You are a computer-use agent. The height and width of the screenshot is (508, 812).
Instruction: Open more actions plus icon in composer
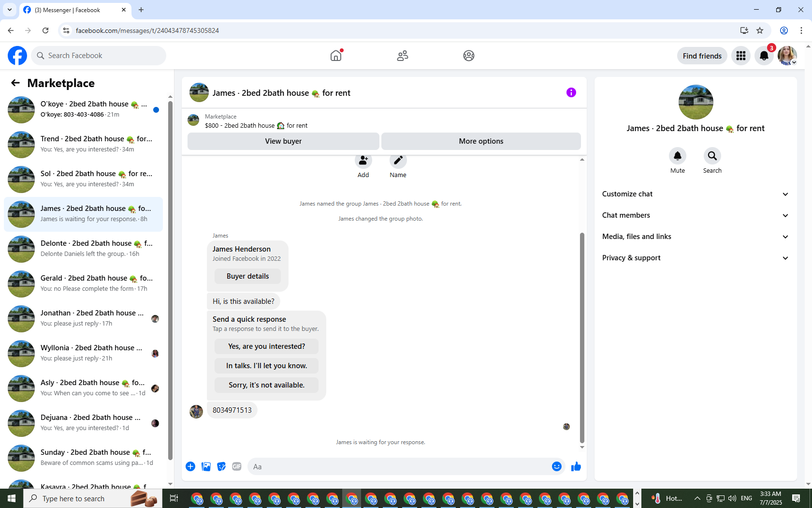190,466
